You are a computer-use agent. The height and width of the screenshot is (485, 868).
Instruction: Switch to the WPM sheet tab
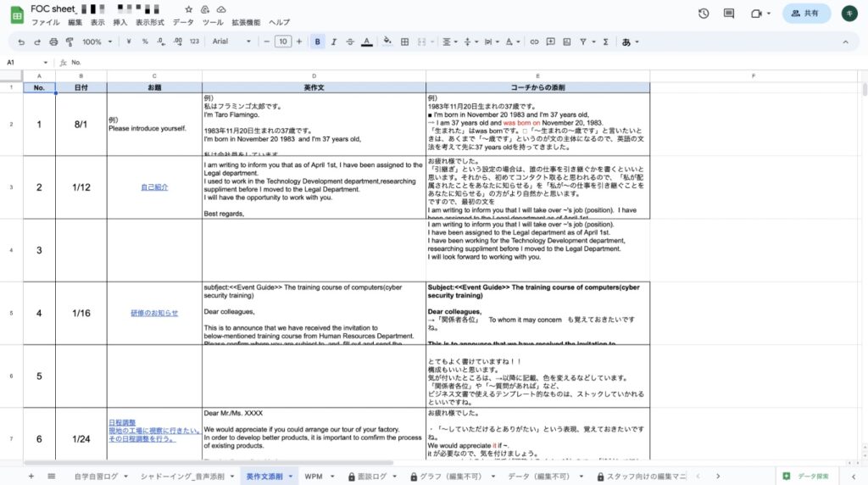[314, 477]
